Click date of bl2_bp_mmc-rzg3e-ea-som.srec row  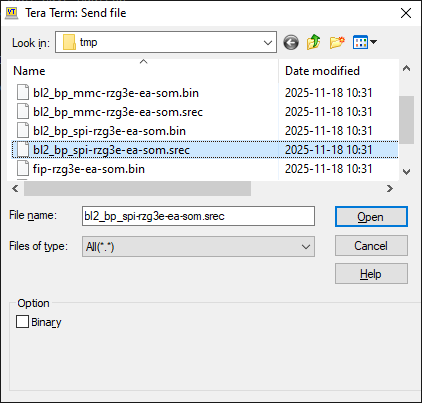tap(329, 112)
